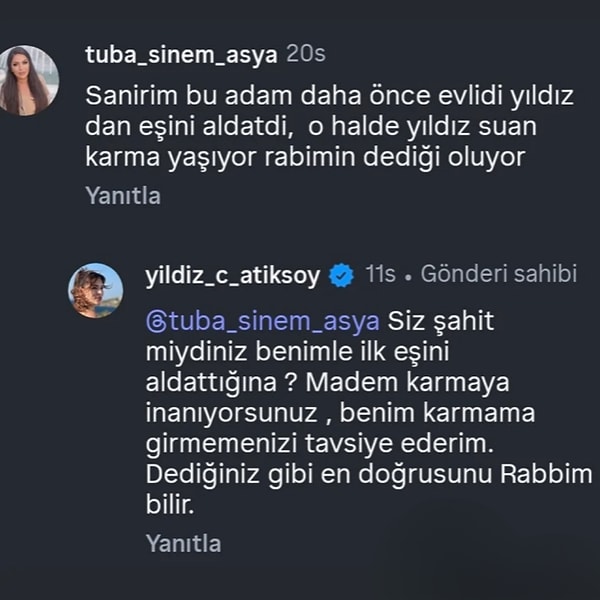Click the 20s timestamp on the first comment
This screenshot has height=600, width=600.
(x=306, y=54)
